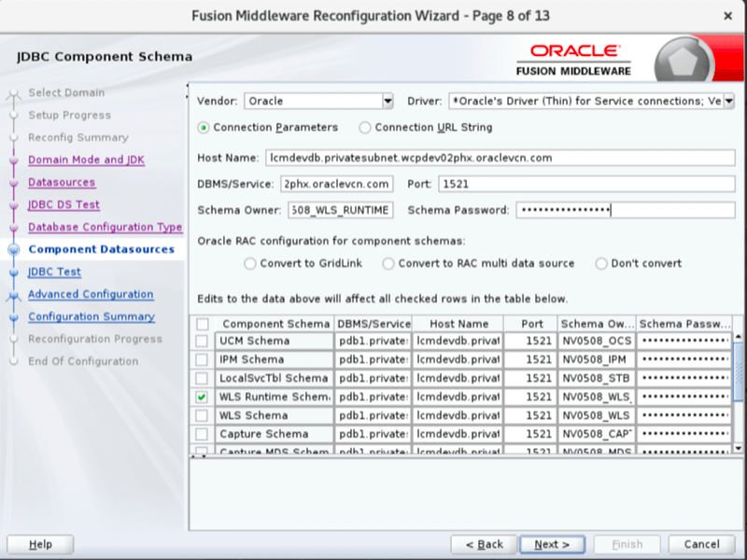Open the Vendor dropdown arrow
Viewport: 747px width, 560px height.
(388, 101)
